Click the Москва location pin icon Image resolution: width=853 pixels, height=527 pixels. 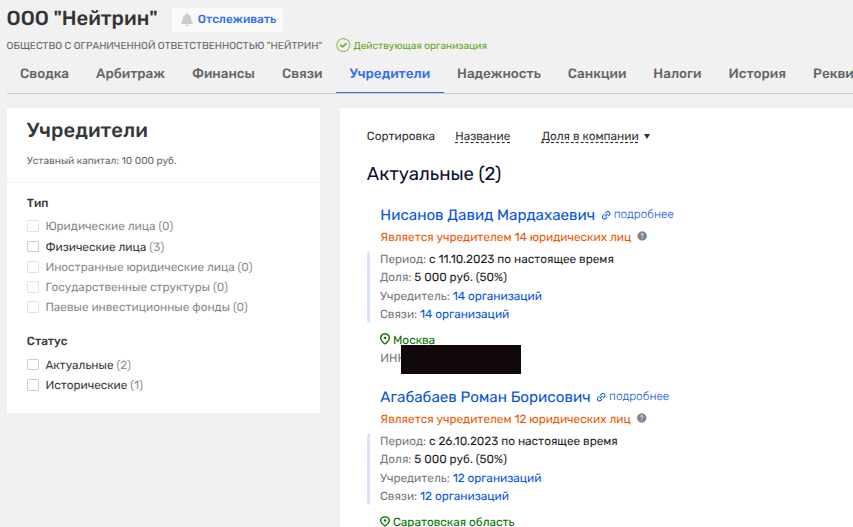[385, 340]
